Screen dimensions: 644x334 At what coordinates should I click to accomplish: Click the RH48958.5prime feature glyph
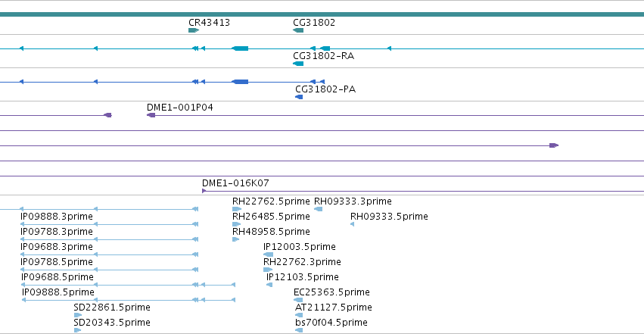[236, 239]
